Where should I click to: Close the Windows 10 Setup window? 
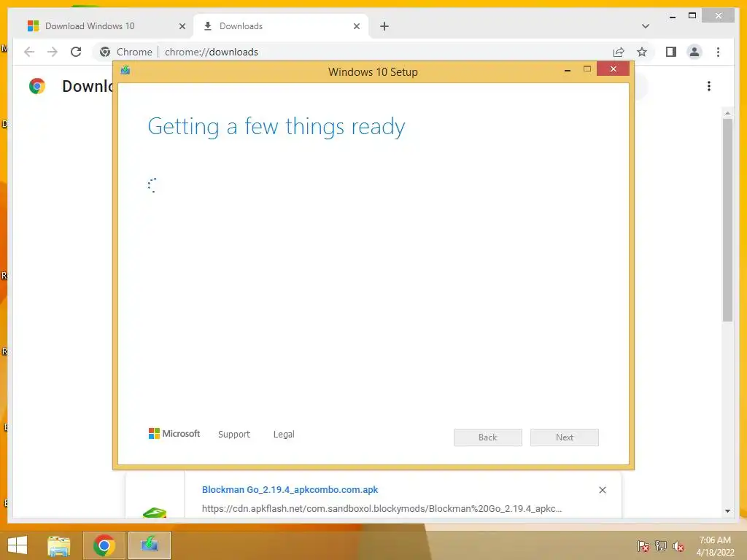click(x=613, y=69)
